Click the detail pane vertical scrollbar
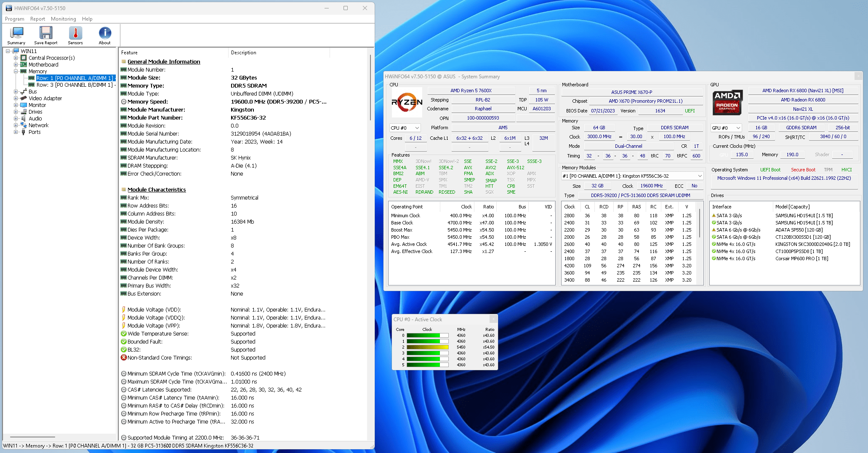The height and width of the screenshot is (453, 868). point(370,87)
